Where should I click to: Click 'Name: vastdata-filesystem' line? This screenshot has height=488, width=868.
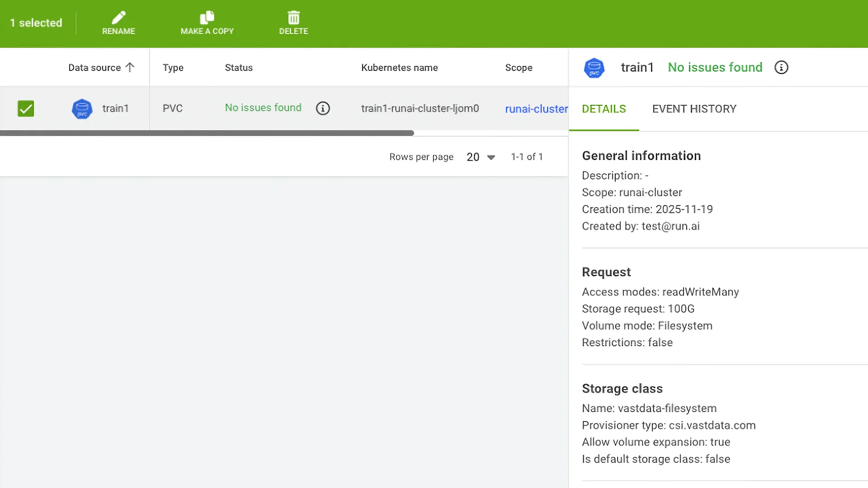[649, 408]
